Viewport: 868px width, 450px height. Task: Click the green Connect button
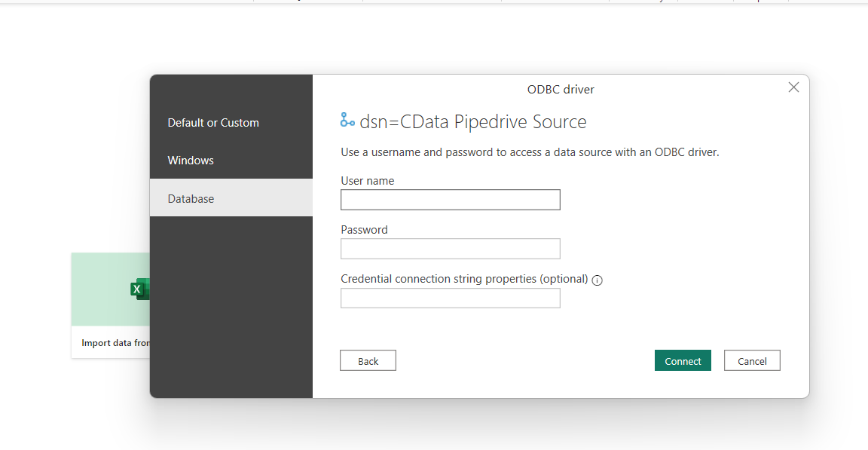point(683,361)
